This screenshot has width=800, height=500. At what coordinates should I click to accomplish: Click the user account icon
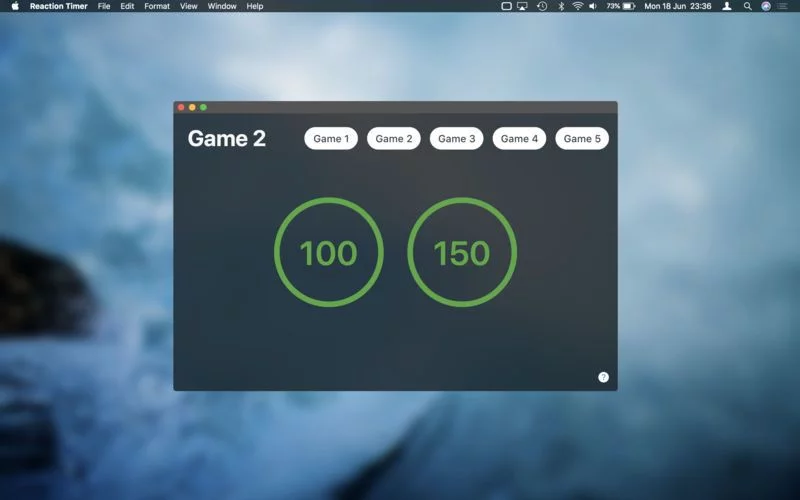coord(727,6)
